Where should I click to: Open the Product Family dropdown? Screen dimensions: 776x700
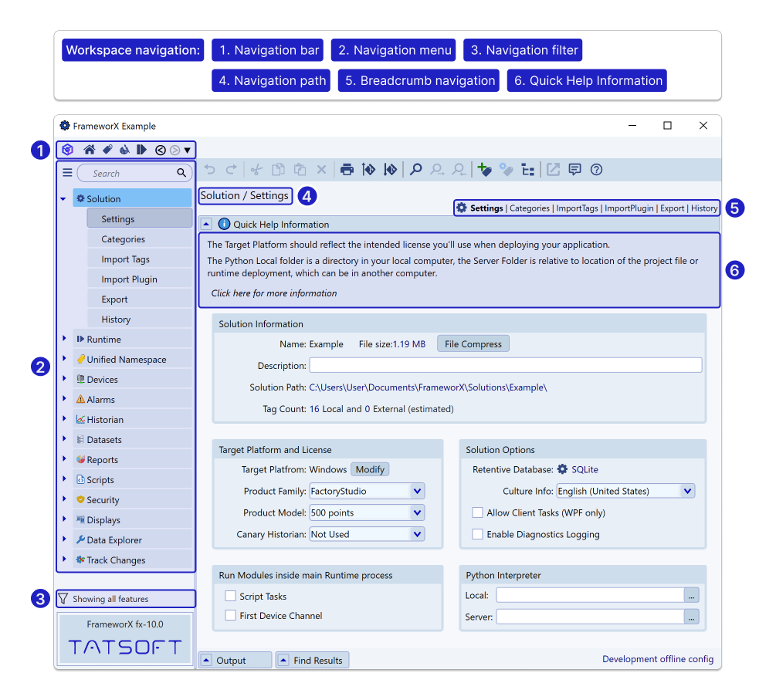417,491
